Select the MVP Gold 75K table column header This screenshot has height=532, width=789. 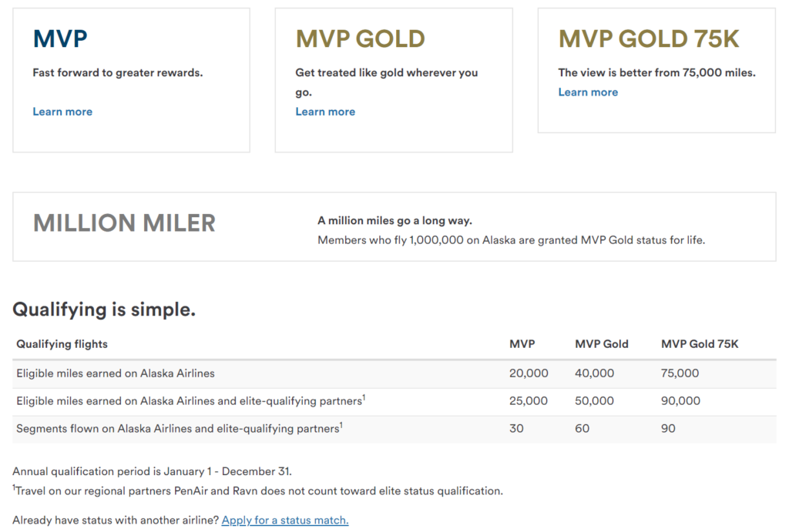pos(700,344)
